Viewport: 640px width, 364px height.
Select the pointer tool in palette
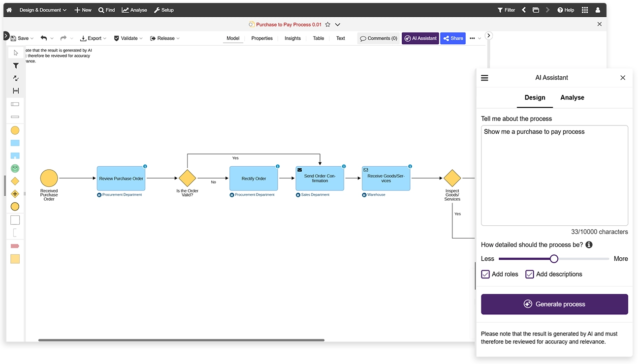click(x=16, y=53)
